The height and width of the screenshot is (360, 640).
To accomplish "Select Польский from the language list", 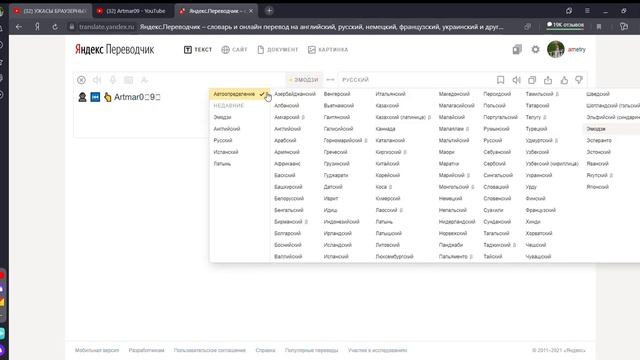I will (494, 105).
